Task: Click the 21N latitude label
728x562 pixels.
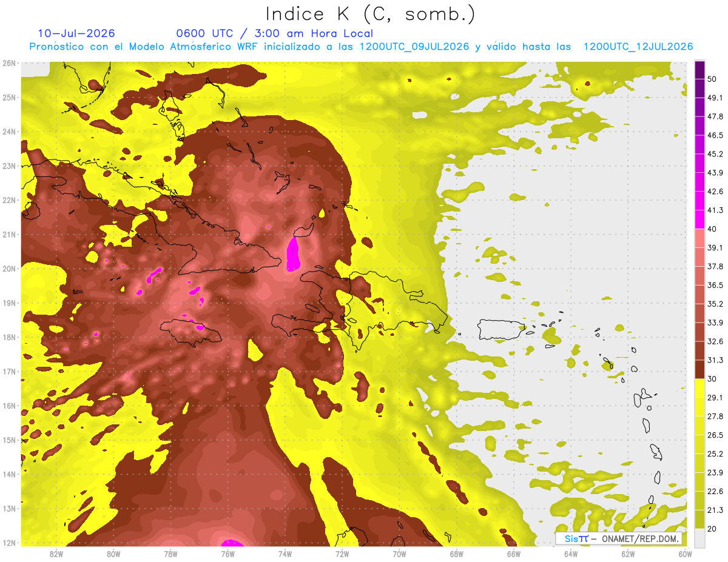Action: 8,234
